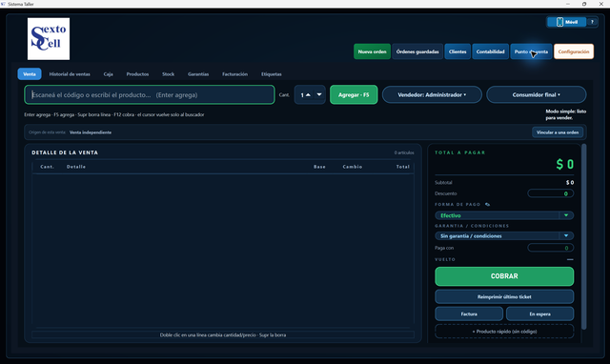Decrease quantity with the down arrow
The width and height of the screenshot is (610, 364).
click(319, 95)
